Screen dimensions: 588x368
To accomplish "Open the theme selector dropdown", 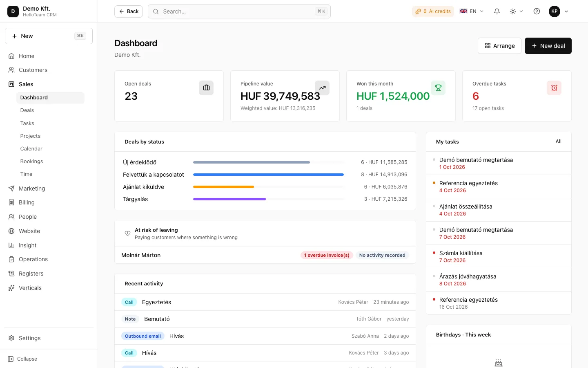I will click(x=516, y=11).
